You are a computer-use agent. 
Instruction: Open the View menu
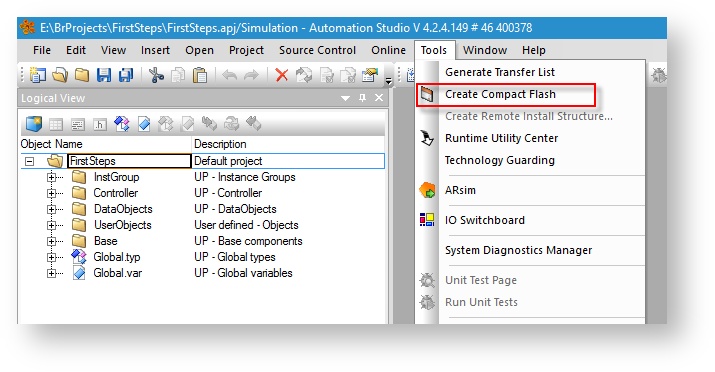(113, 50)
